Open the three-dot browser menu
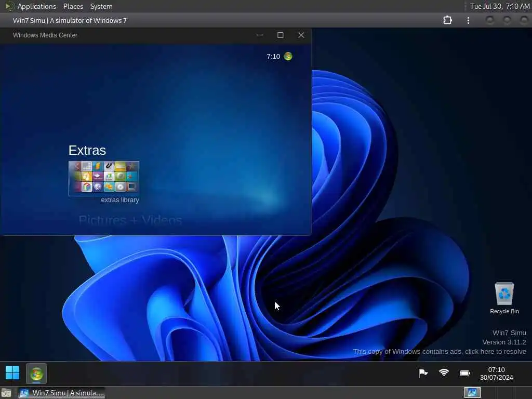Image resolution: width=532 pixels, height=399 pixels. point(468,20)
